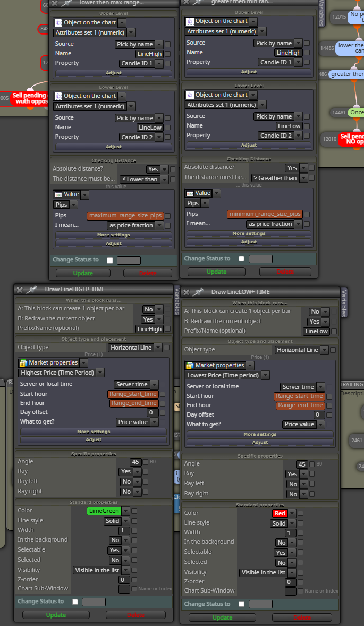Pin the 'lower then max range' panel

(66, 3)
